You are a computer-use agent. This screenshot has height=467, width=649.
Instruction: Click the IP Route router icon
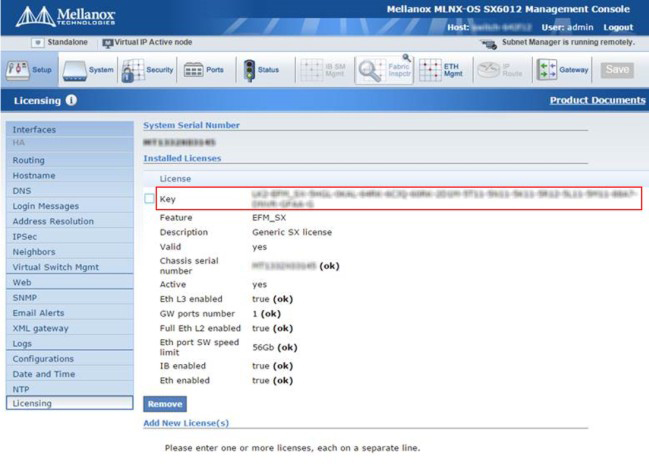pyautogui.click(x=489, y=70)
